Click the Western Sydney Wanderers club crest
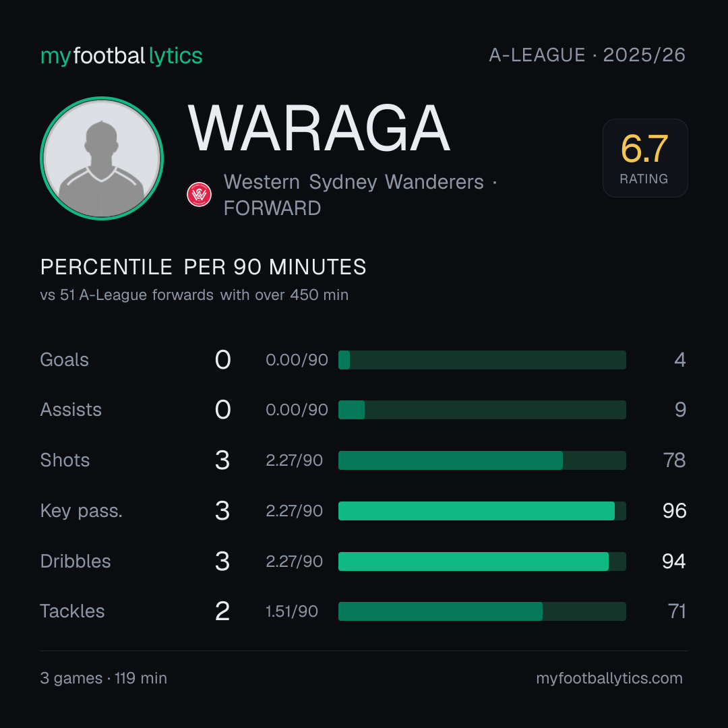Screen dimensions: 728x728 point(199,195)
